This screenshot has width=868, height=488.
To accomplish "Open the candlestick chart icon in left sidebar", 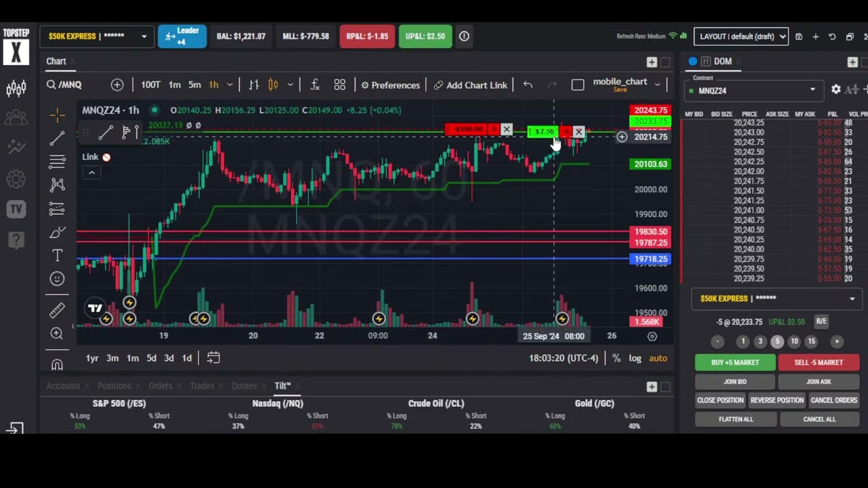I will tap(16, 88).
